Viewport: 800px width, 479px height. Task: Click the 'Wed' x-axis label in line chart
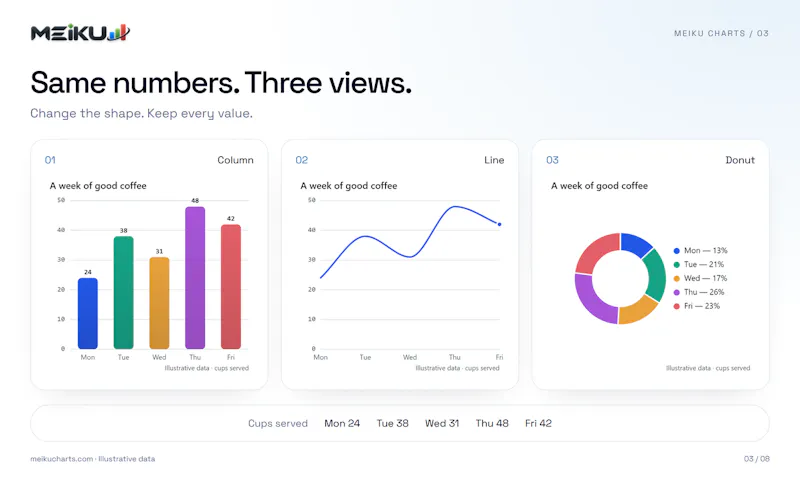click(410, 357)
